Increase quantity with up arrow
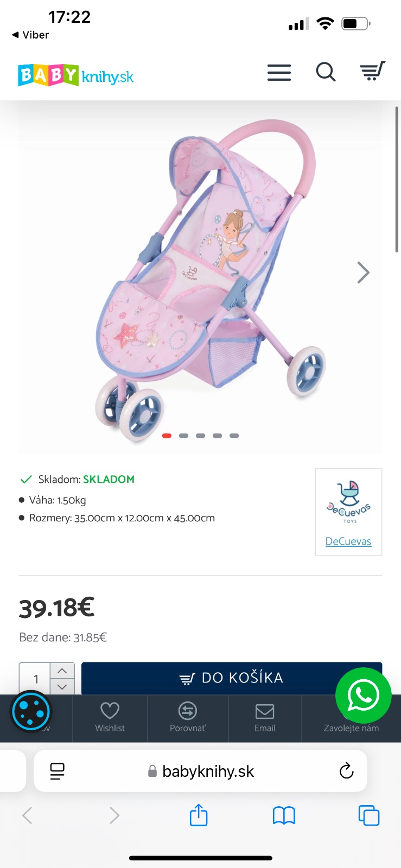401x868 pixels. coord(62,671)
